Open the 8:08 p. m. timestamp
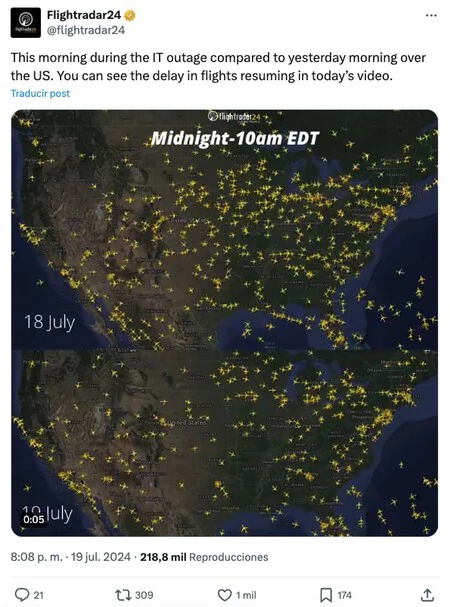This screenshot has width=450, height=607. [x=36, y=557]
